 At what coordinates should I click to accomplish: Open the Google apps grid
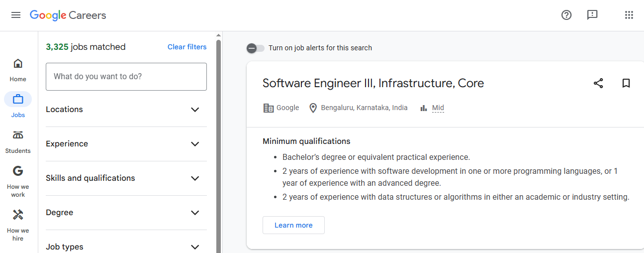(629, 15)
